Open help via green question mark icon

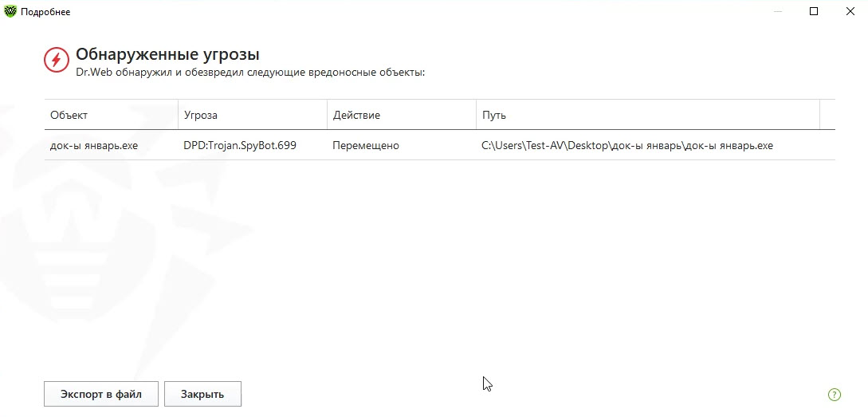[x=835, y=394]
